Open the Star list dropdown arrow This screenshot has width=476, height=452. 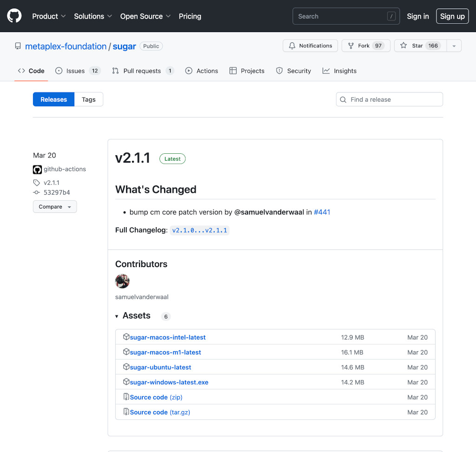point(454,46)
